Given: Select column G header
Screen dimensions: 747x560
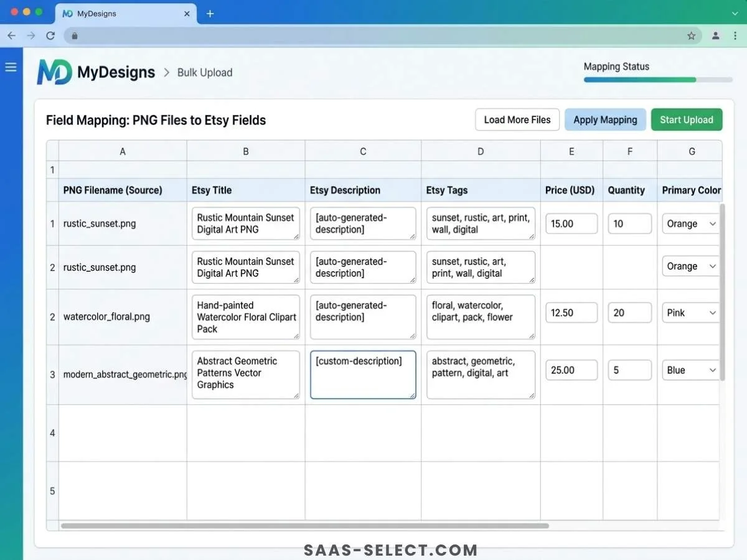Looking at the screenshot, I should [x=691, y=151].
